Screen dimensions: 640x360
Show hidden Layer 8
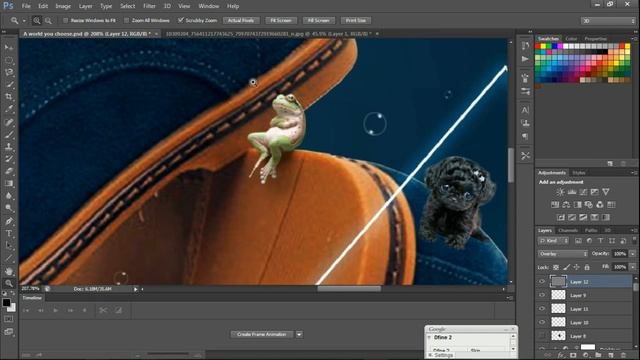point(542,336)
